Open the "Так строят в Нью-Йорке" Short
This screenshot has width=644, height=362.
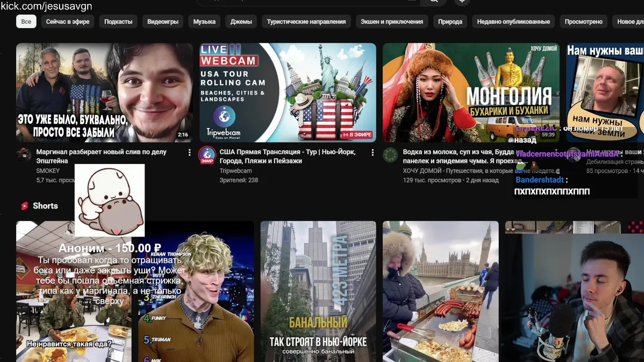(x=318, y=292)
